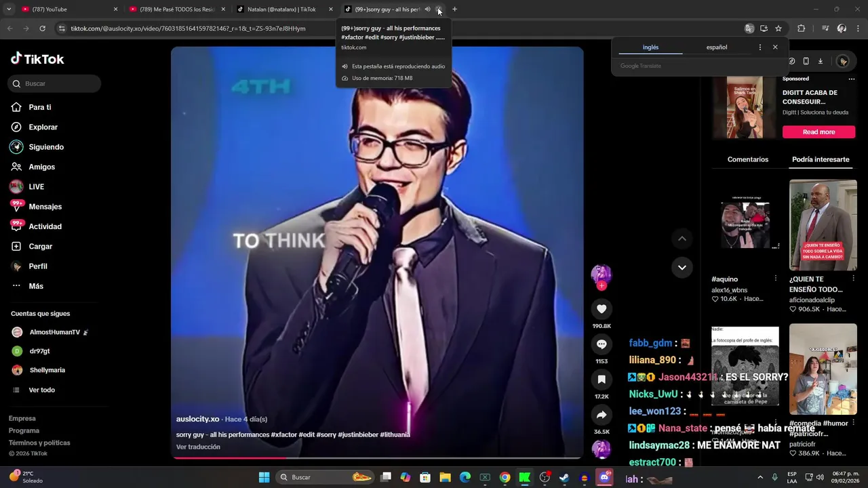
Task: Switch to the Comentarios tab
Action: pos(748,160)
